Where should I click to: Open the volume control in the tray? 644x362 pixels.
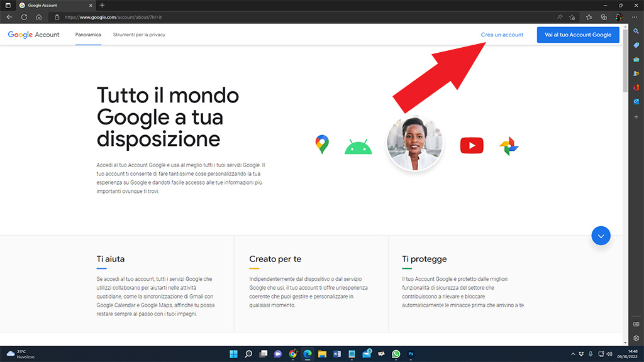(609, 354)
